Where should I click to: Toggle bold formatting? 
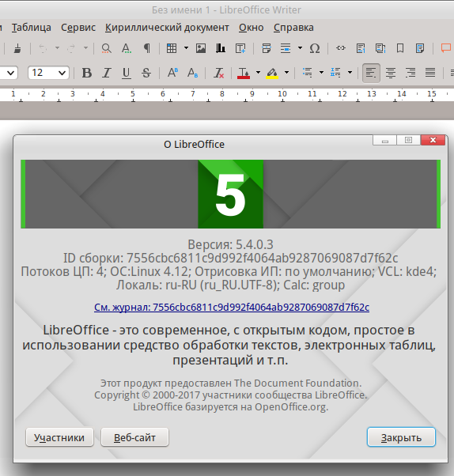[x=87, y=73]
